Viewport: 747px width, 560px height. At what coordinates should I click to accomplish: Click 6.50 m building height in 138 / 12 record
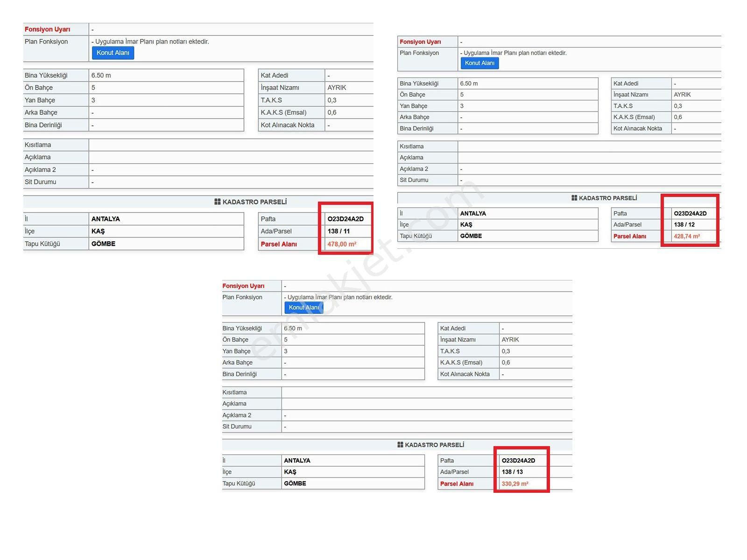pos(469,83)
